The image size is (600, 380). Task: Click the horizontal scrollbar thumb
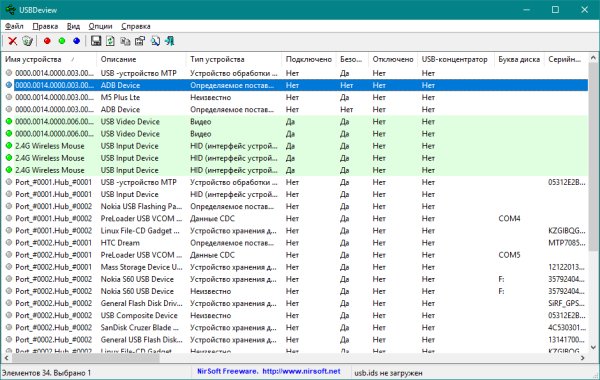(x=86, y=358)
